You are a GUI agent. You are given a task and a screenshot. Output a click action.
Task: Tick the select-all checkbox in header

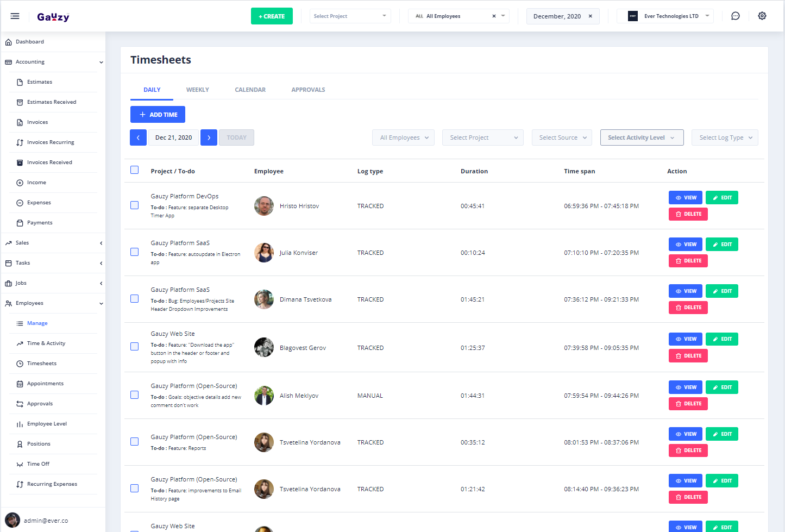pyautogui.click(x=135, y=170)
